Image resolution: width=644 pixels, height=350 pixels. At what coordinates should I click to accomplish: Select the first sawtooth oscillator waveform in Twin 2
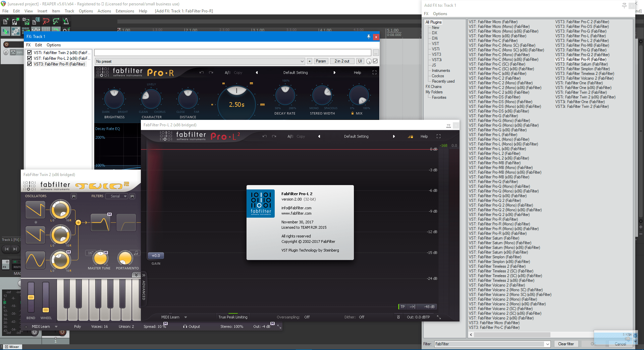point(35,210)
